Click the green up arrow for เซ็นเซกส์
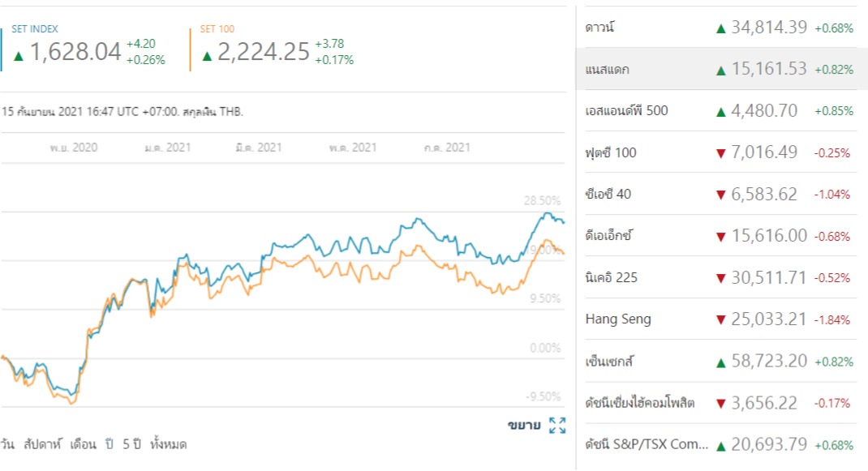This screenshot has height=471, width=868. (720, 362)
